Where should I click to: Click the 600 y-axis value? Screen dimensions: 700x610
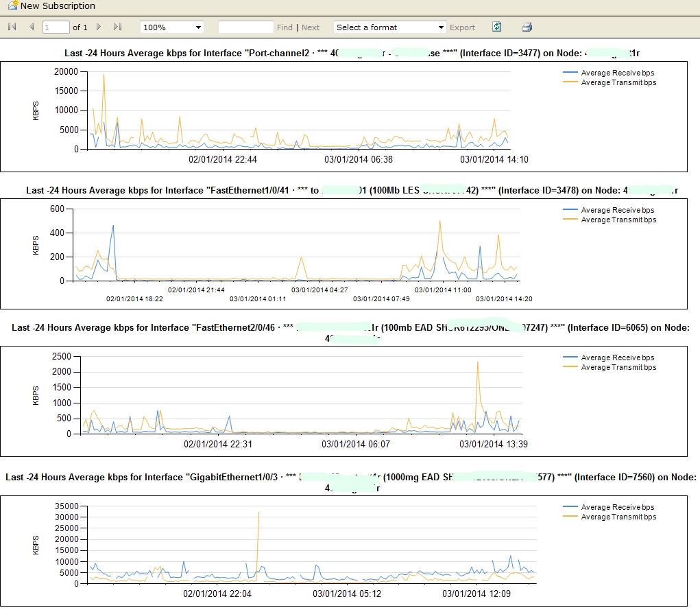[57, 209]
